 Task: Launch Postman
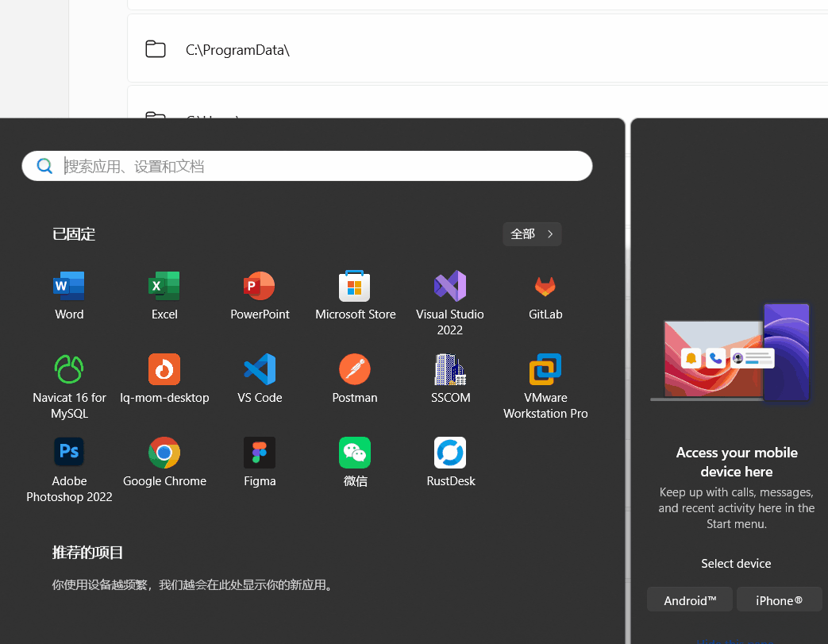355,377
